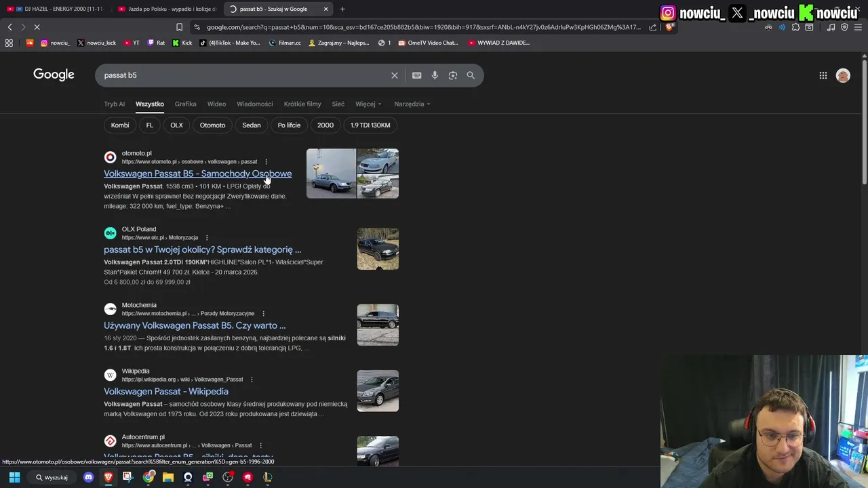Image resolution: width=868 pixels, height=488 pixels.
Task: Open File Explorer from the taskbar
Action: 168,477
